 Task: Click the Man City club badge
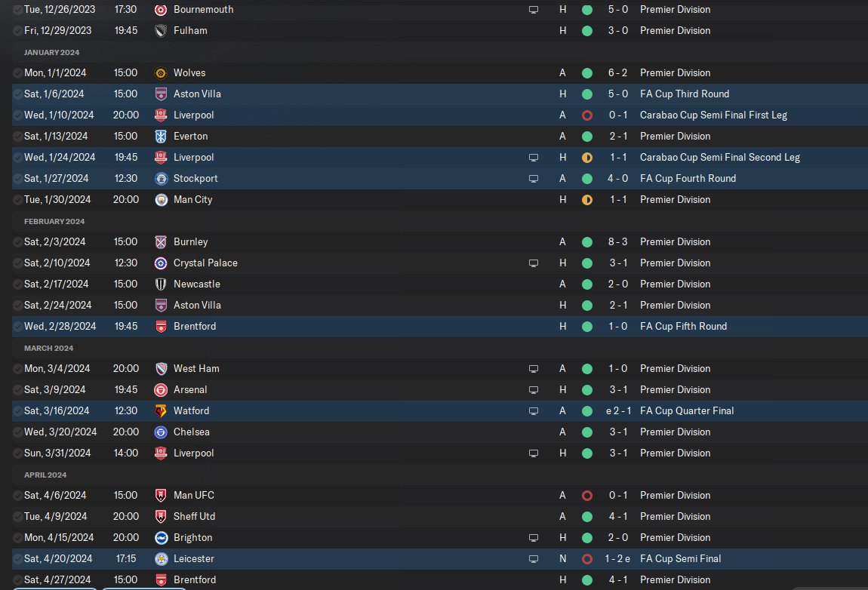160,200
